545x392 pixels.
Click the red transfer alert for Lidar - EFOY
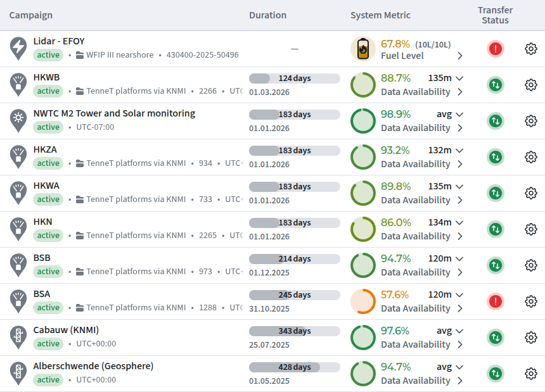pos(496,49)
